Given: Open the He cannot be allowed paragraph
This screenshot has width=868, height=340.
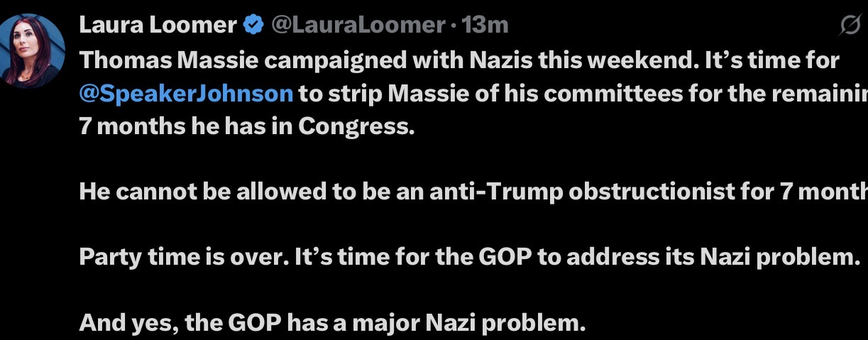Looking at the screenshot, I should pyautogui.click(x=473, y=192).
